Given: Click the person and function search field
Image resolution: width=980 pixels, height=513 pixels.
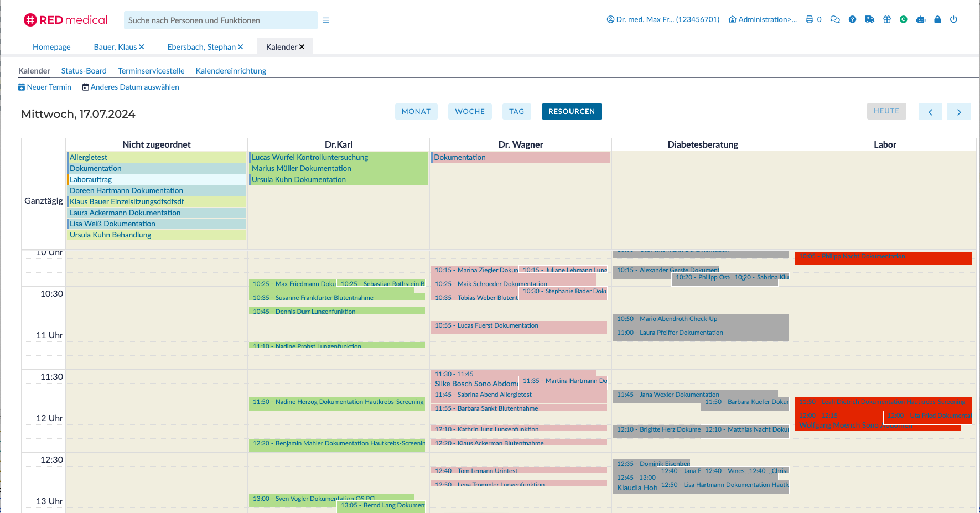Looking at the screenshot, I should [x=220, y=20].
